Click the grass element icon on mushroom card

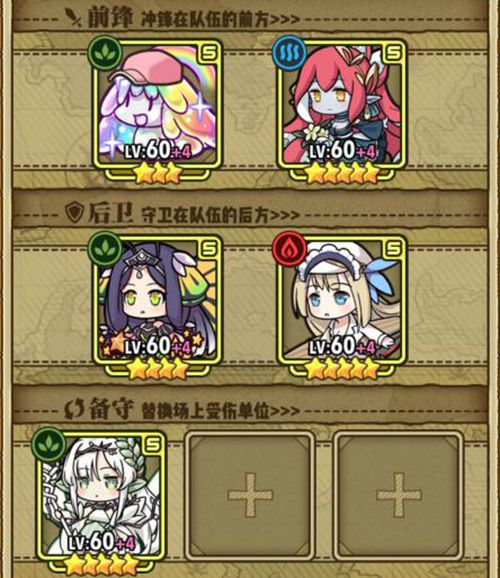coord(105,53)
